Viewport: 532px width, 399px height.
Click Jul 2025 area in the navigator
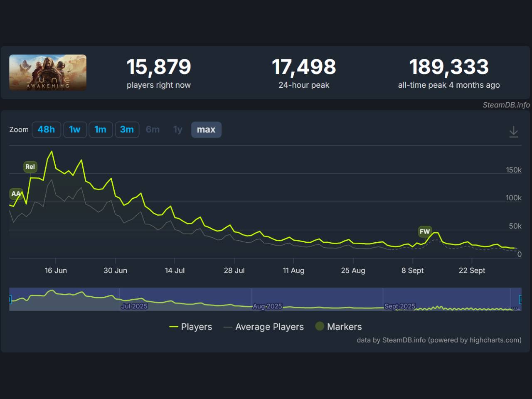(x=134, y=306)
